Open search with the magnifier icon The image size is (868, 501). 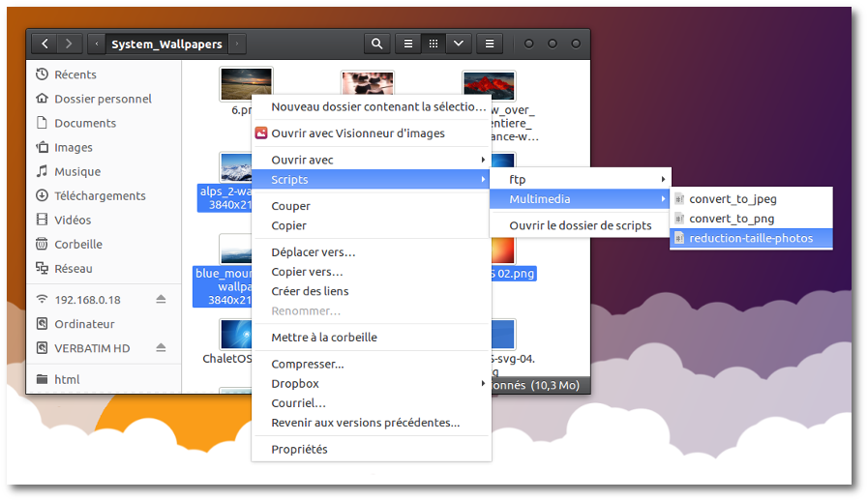tap(377, 44)
